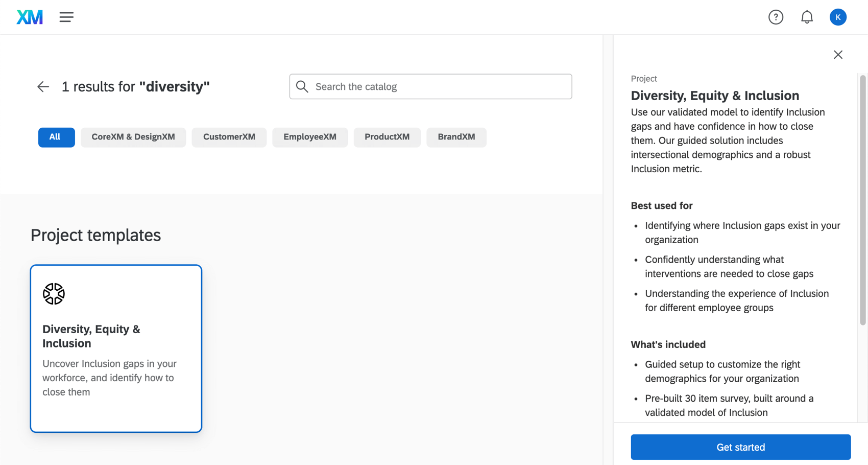Open the K user account avatar
Screen dimensions: 868x465
pos(838,17)
